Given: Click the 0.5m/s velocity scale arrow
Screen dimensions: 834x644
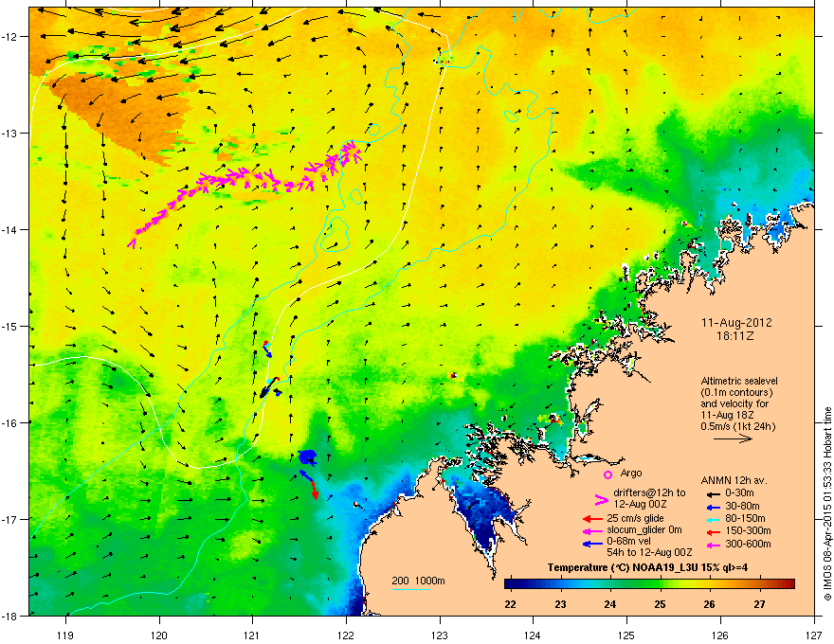Looking at the screenshot, I should (x=733, y=438).
